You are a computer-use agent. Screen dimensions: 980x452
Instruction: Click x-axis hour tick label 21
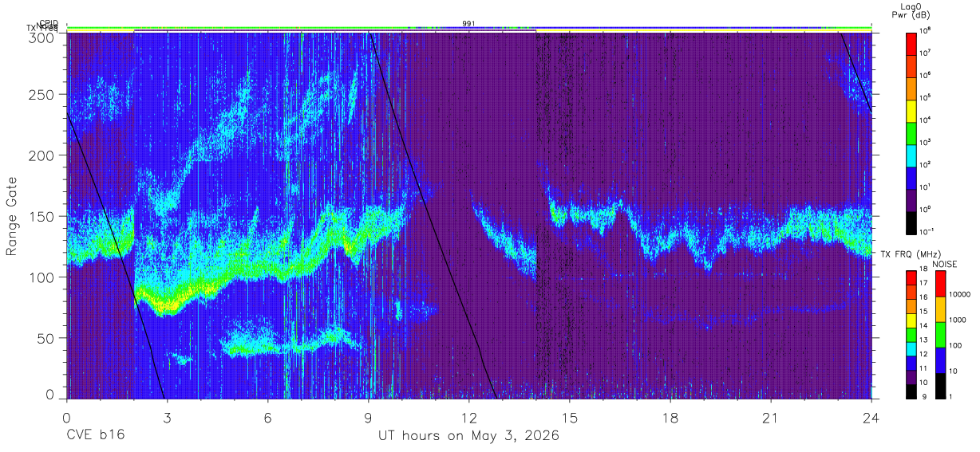click(771, 418)
